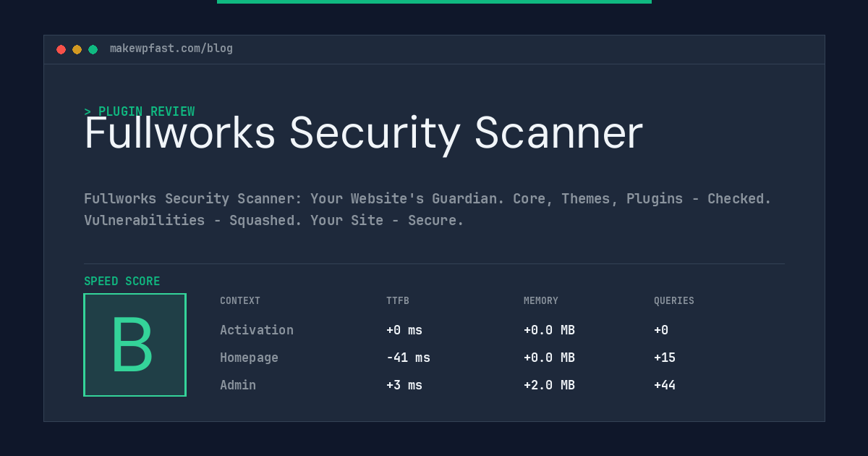Click the QUERIES column header

point(674,301)
